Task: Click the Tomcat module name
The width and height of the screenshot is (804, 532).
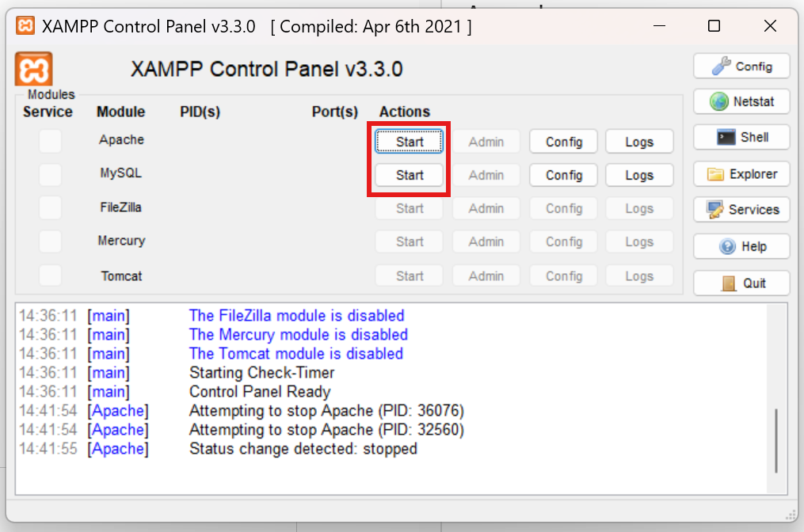Action: tap(121, 275)
